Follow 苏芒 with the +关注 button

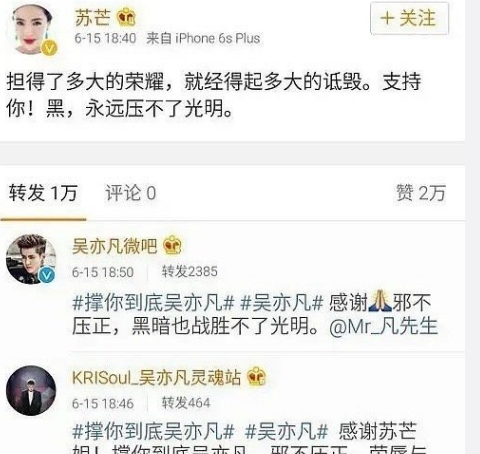409,18
